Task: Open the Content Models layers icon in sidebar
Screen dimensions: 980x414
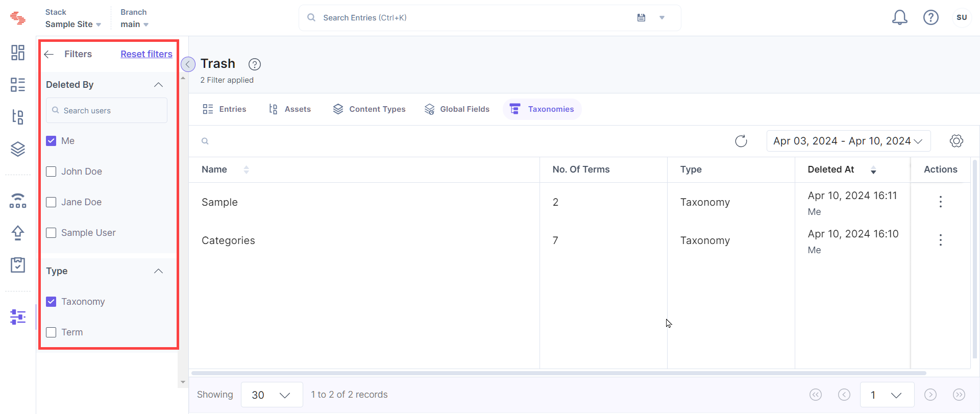Action: (x=18, y=149)
